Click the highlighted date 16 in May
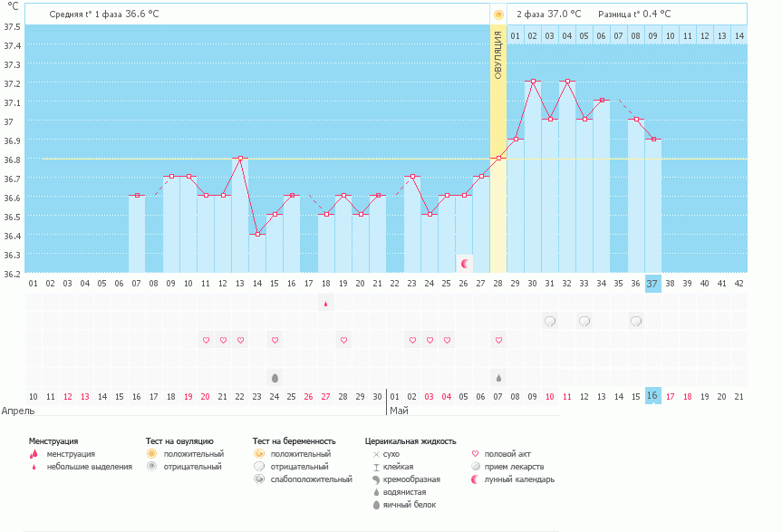 pyautogui.click(x=652, y=396)
